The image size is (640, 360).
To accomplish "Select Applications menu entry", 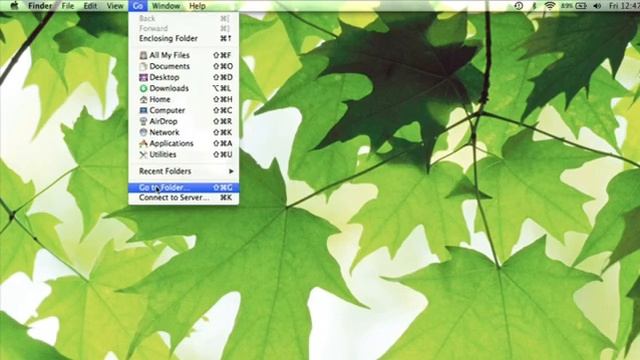I will coord(184,143).
